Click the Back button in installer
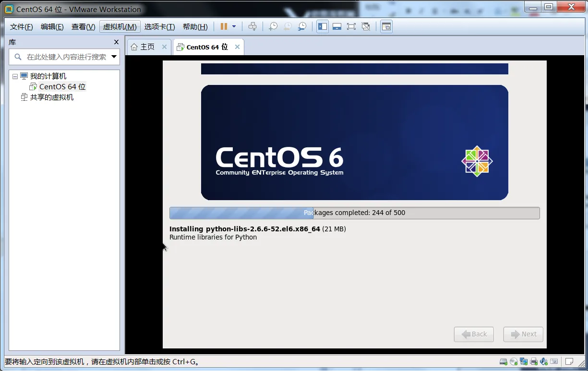The width and height of the screenshot is (588, 371). (x=474, y=334)
